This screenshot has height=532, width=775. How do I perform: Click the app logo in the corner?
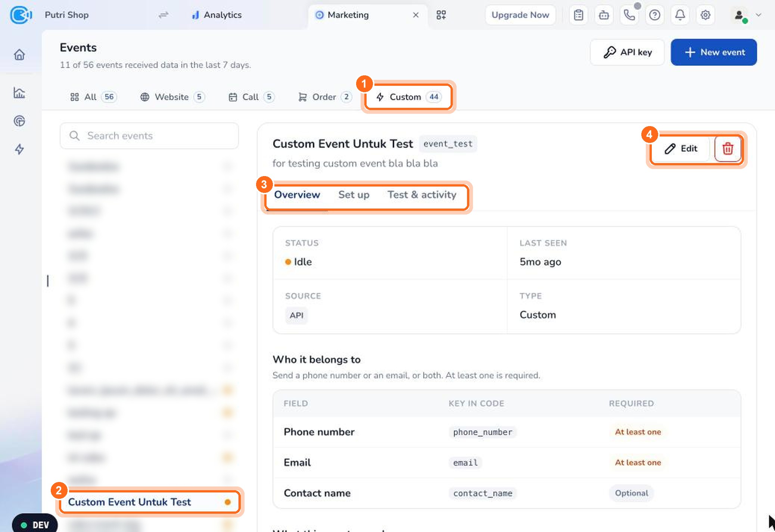click(x=21, y=15)
